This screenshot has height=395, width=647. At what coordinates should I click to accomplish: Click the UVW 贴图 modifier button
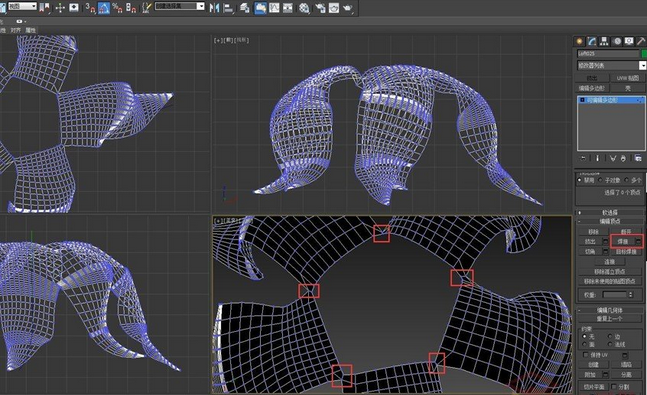point(628,78)
